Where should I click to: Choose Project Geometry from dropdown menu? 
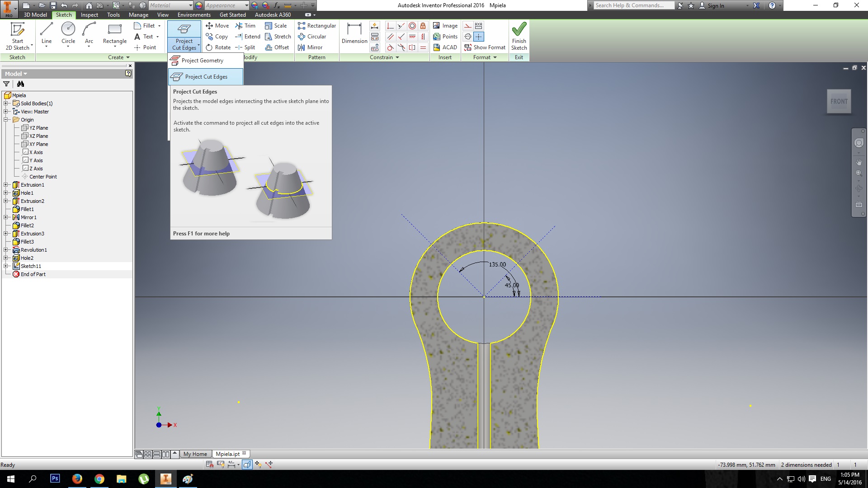click(x=202, y=61)
